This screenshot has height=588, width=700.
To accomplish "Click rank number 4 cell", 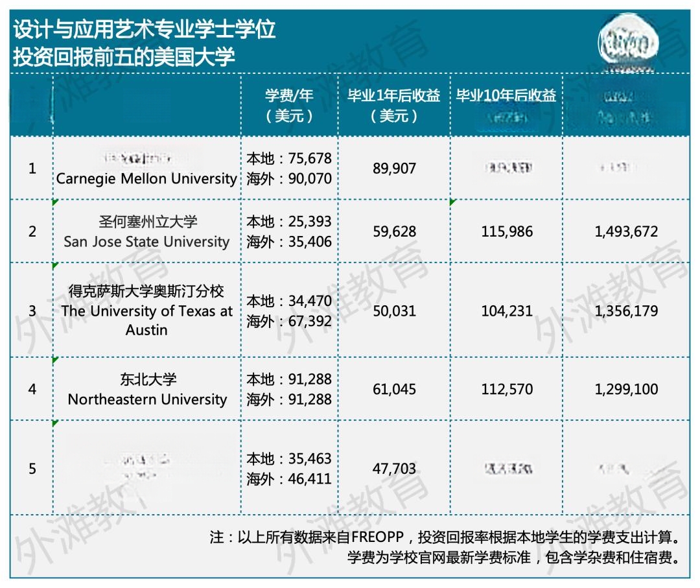I will (x=32, y=389).
